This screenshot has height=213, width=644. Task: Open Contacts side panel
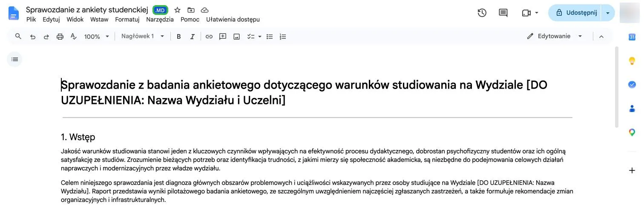click(632, 109)
